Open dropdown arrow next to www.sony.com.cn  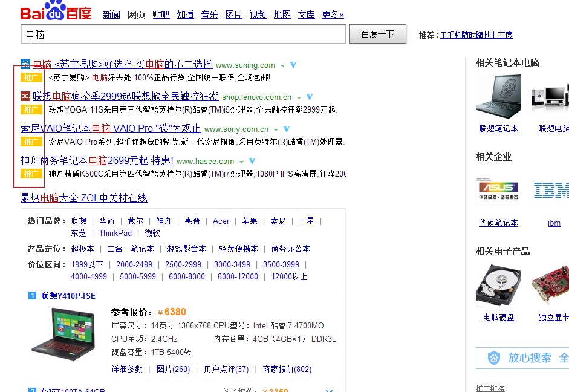[x=276, y=129]
